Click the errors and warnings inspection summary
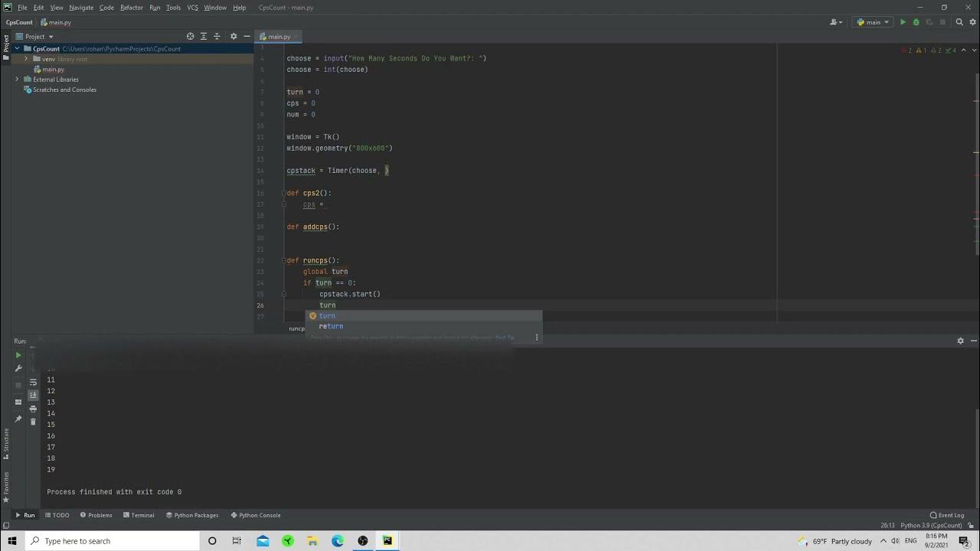 [x=929, y=50]
